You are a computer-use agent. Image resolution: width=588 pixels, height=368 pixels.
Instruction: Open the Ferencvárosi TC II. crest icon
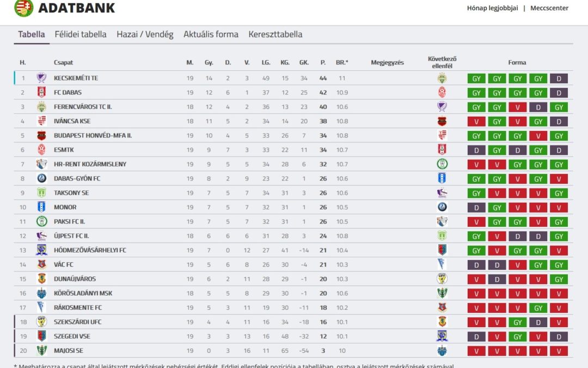click(x=41, y=107)
